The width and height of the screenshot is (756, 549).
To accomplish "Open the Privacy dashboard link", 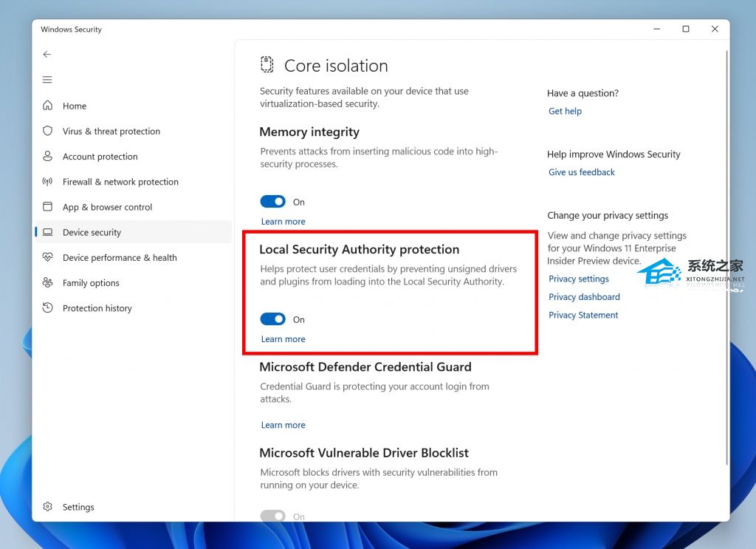I will pos(584,297).
